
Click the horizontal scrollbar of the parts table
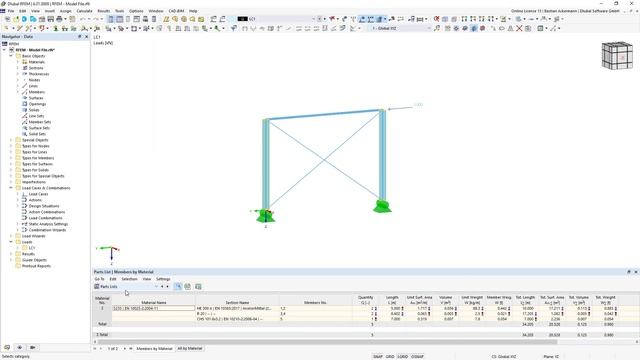327,342
